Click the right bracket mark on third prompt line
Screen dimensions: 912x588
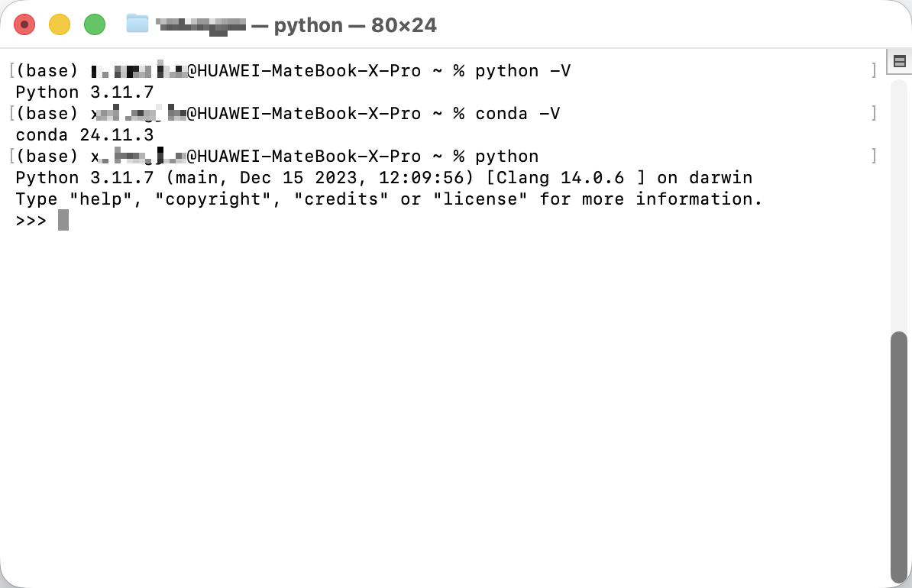coord(874,156)
